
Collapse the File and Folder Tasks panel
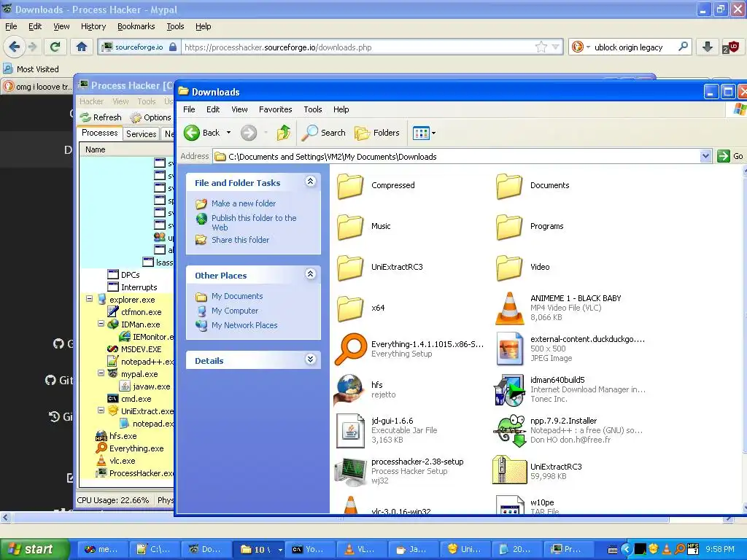point(310,182)
